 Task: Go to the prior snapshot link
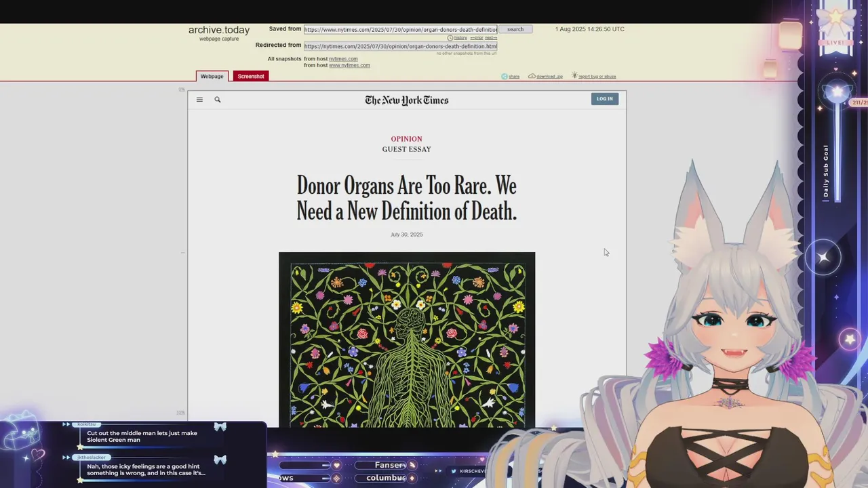tap(477, 38)
